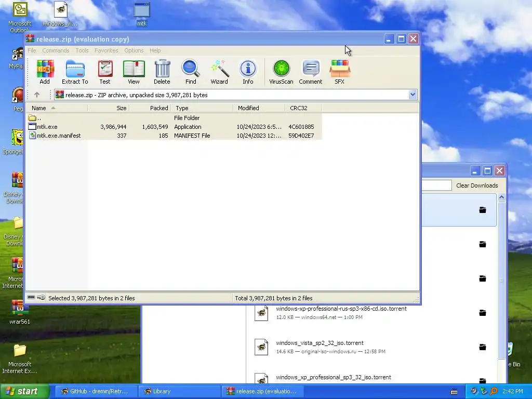This screenshot has height=399, width=532.
Task: Click the drive icon in WinRAR status bar
Action: coord(31,298)
